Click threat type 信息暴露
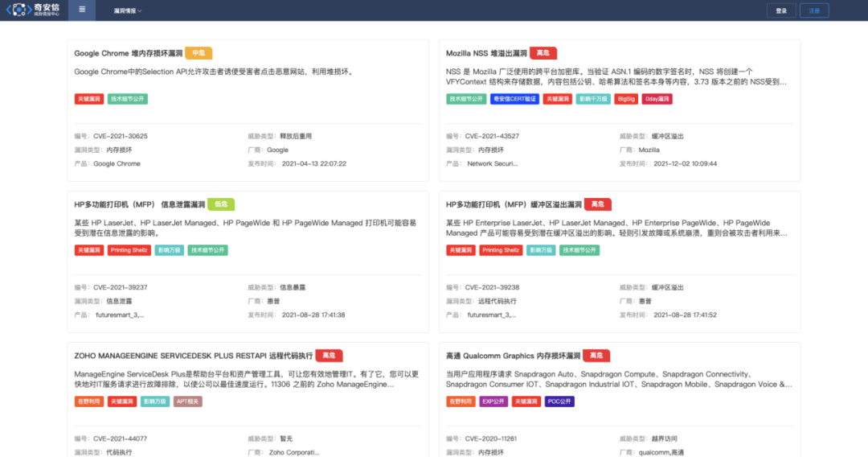 click(293, 287)
